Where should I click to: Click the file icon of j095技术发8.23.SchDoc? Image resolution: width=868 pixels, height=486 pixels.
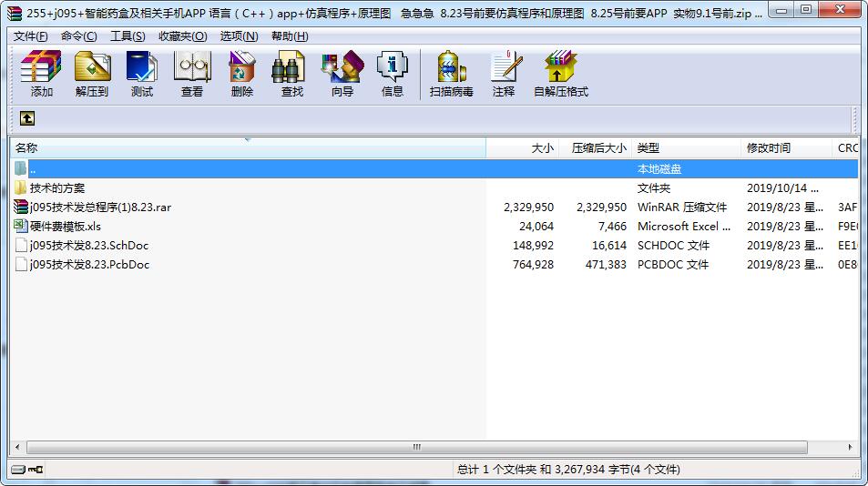point(21,245)
